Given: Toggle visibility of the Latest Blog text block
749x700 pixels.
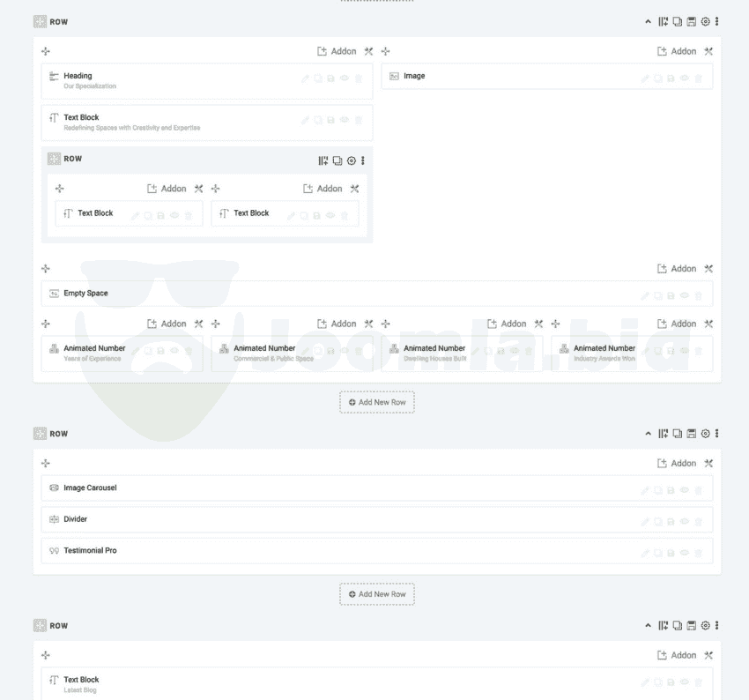Looking at the screenshot, I should click(x=685, y=682).
